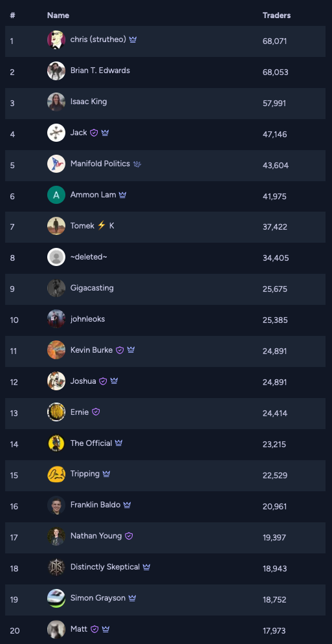Click the Traders column header
The height and width of the screenshot is (644, 332).
(276, 16)
